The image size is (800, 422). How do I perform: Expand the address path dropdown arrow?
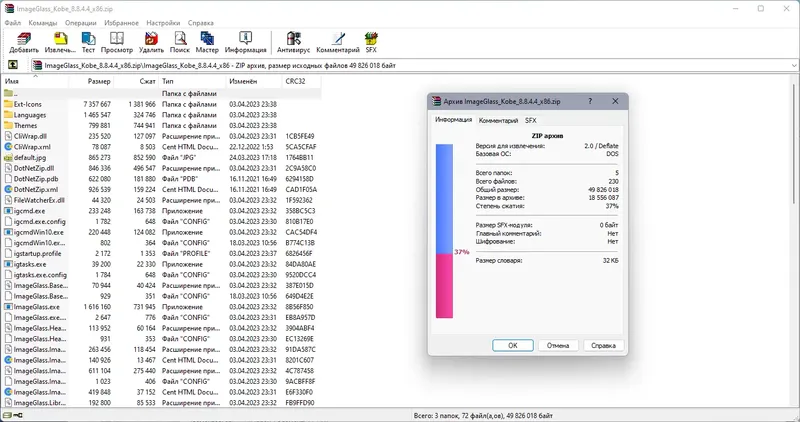[794, 65]
